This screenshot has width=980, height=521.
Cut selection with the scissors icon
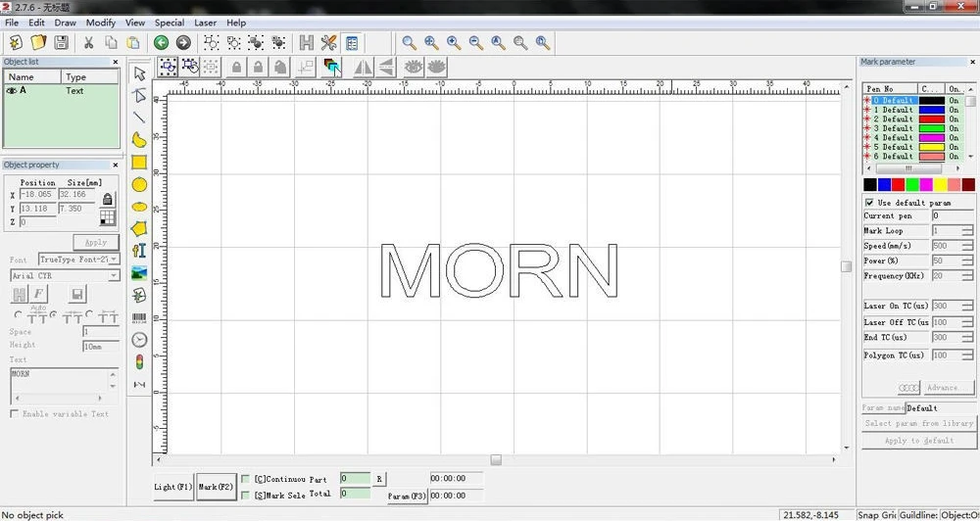click(x=89, y=42)
